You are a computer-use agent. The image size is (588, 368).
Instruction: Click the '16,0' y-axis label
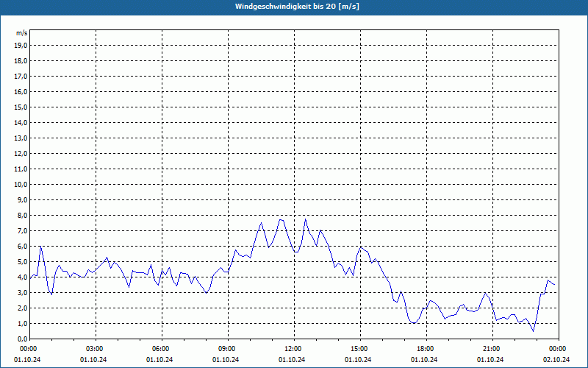pos(21,91)
